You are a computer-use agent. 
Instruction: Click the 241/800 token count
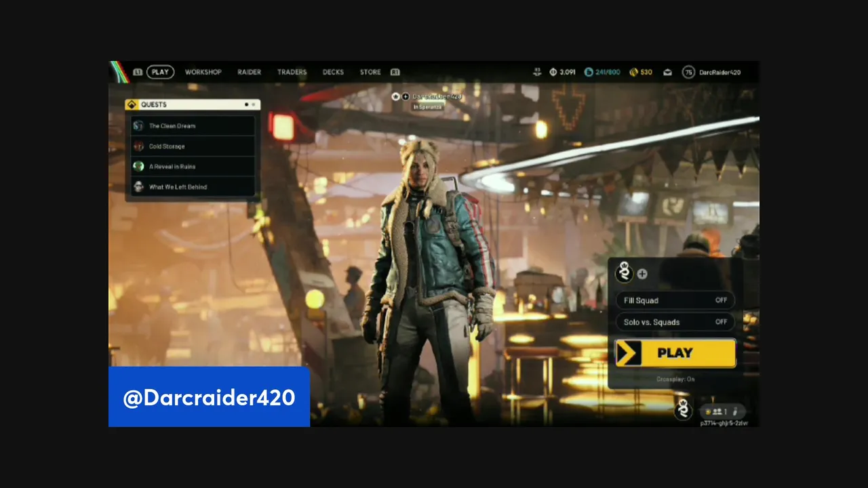608,72
